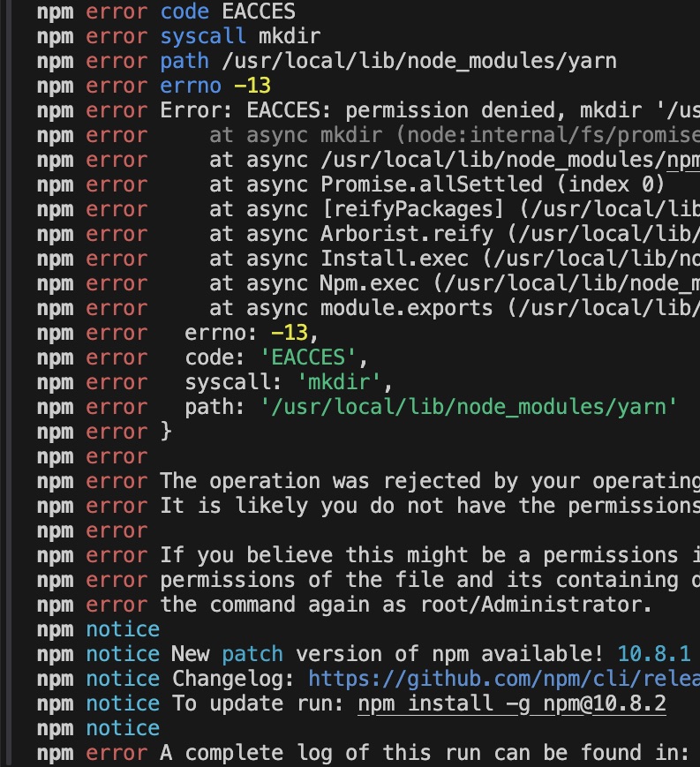Click the green 'EACCES' string value
700x767 pixels.
(x=308, y=357)
